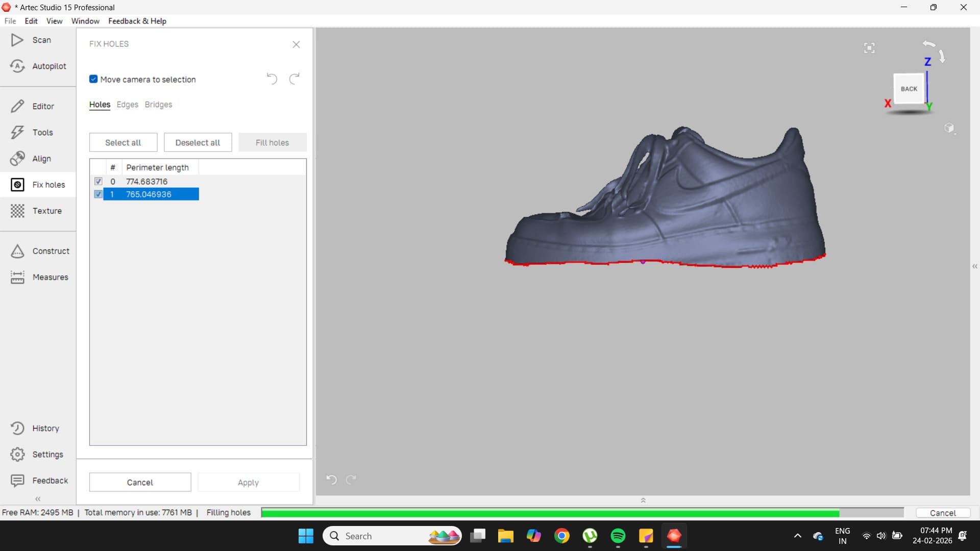Select the Editor pencil tool

[x=17, y=106]
